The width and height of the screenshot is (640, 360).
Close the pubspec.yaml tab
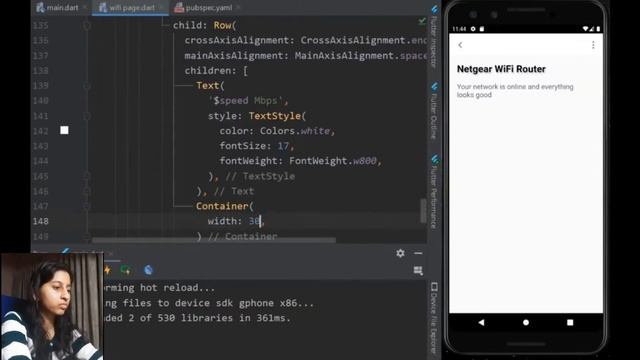pyautogui.click(x=238, y=7)
